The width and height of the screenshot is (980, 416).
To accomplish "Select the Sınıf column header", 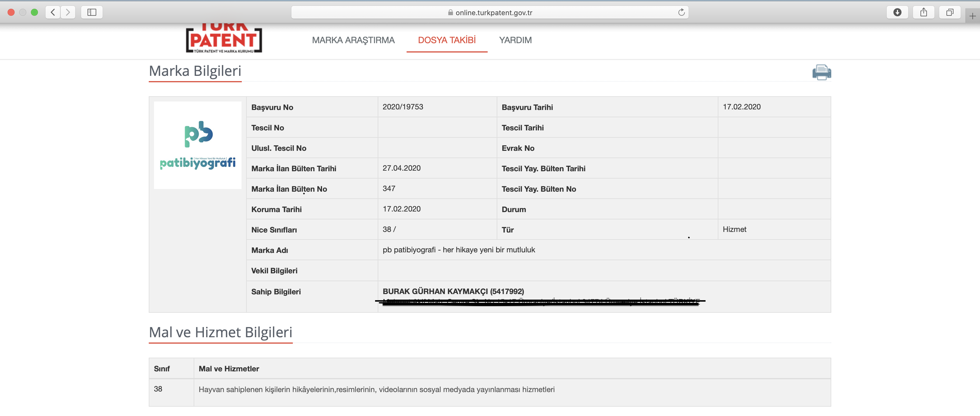I will (x=162, y=369).
